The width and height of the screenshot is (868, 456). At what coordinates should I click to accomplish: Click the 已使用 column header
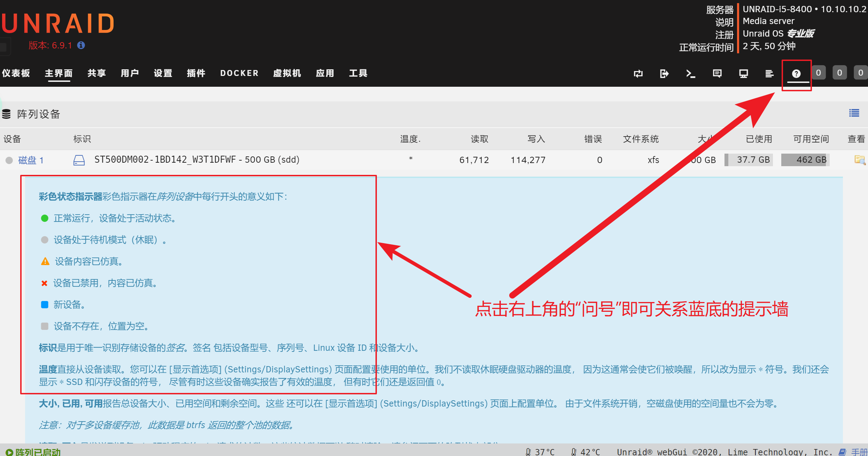point(759,139)
